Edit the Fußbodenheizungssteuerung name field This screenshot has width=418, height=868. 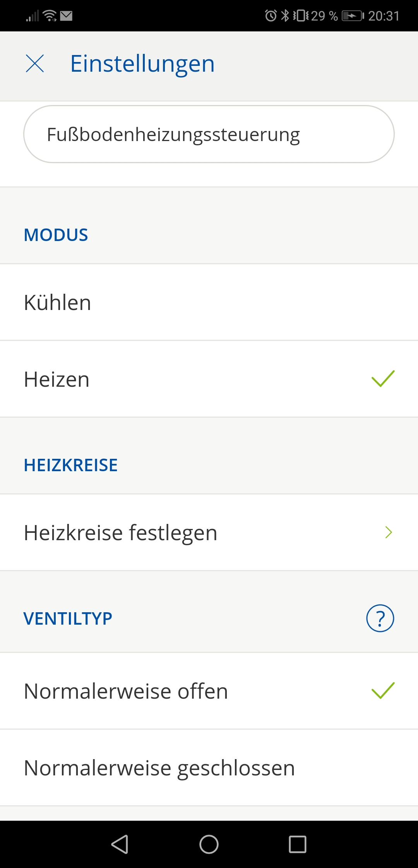tap(209, 134)
